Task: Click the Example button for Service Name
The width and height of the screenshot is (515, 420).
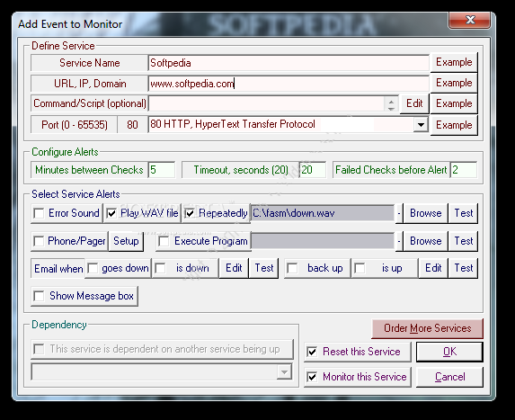Action: [x=454, y=62]
